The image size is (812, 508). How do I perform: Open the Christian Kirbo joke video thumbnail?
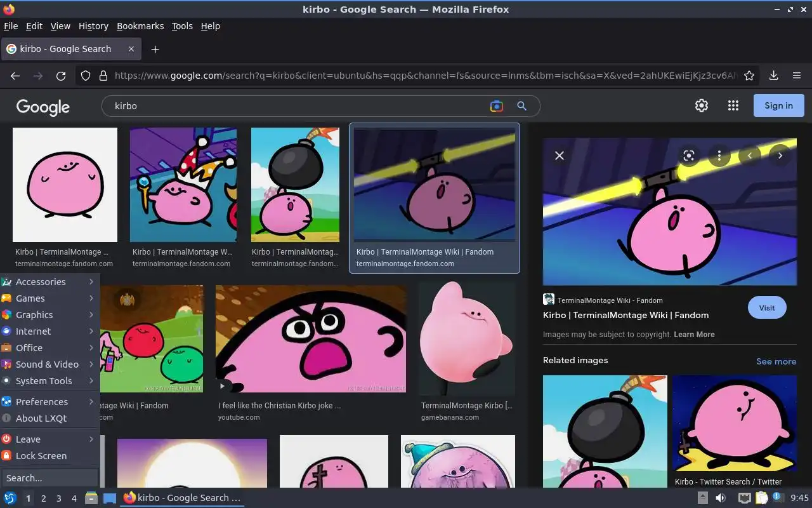[311, 339]
